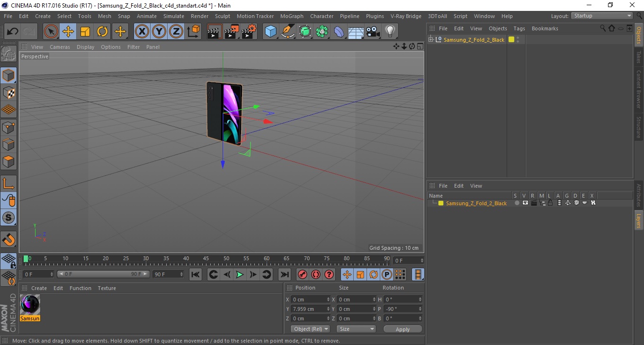Switch to Edges mode
This screenshot has height=345, width=644.
pos(9,144)
